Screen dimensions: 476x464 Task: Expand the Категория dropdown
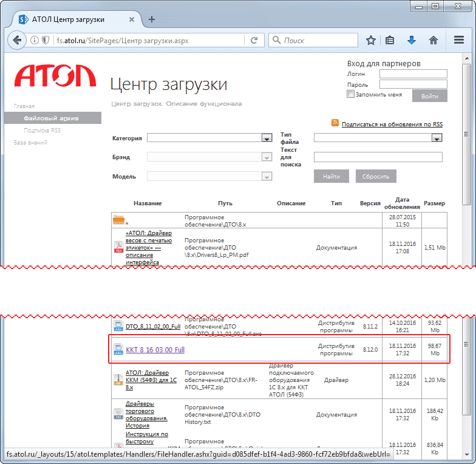tap(267, 138)
